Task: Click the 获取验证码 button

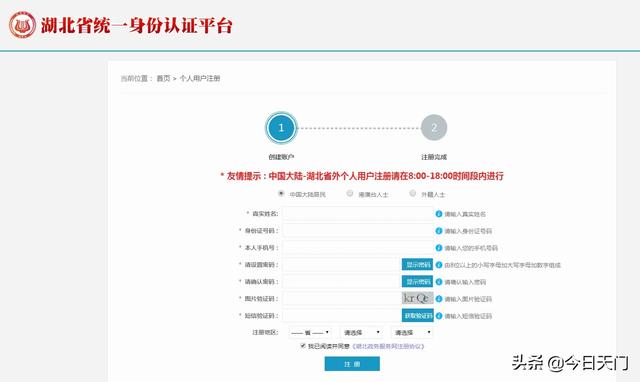Action: tap(417, 315)
